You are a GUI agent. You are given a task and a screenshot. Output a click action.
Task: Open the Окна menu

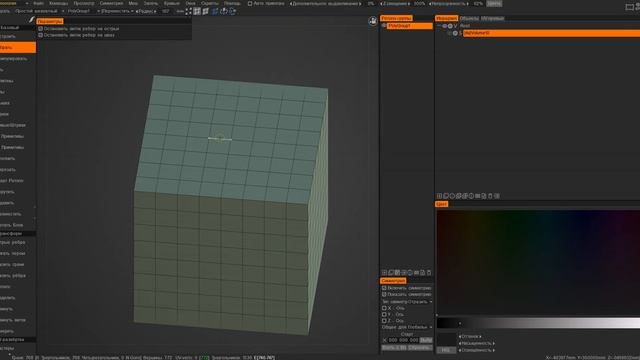190,3
